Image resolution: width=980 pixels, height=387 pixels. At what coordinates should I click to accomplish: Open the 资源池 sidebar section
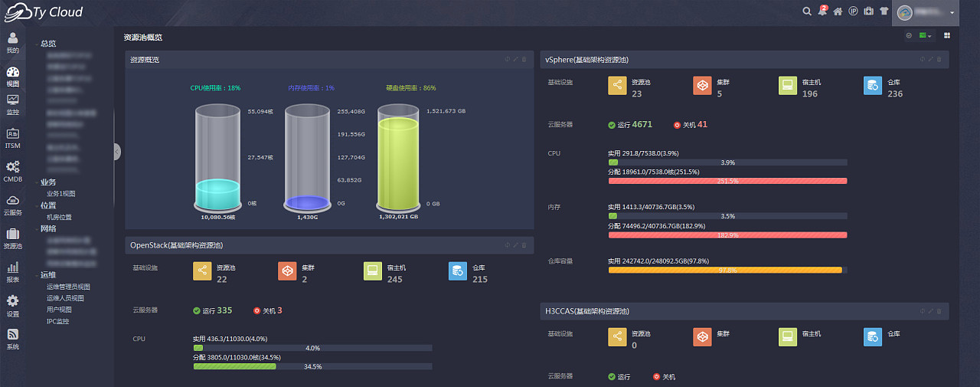[13, 239]
